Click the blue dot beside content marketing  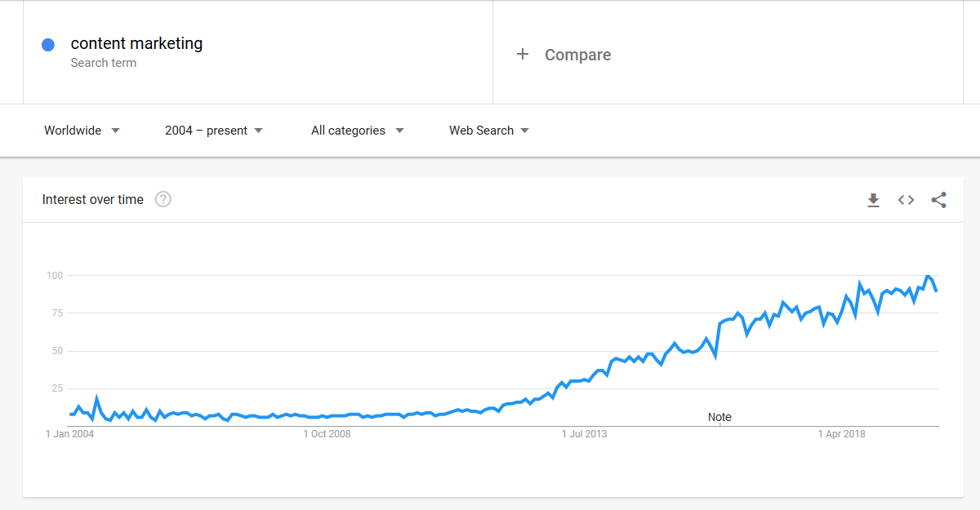coord(48,45)
